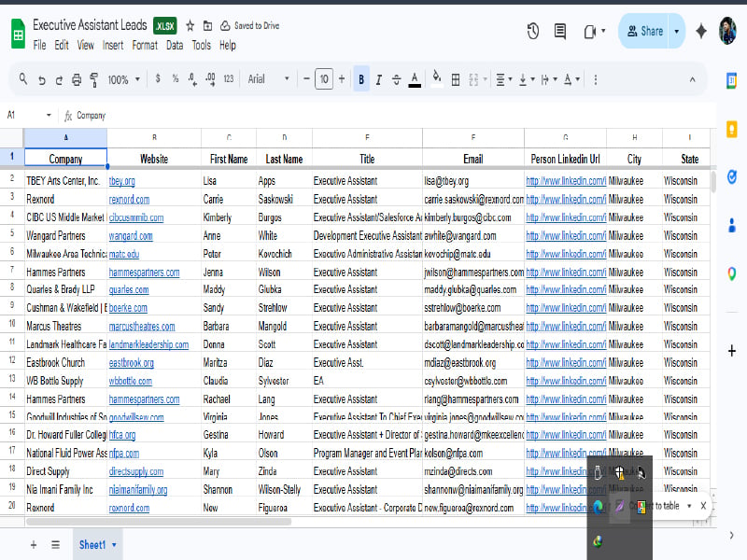
Task: Open the Data menu
Action: (x=175, y=45)
